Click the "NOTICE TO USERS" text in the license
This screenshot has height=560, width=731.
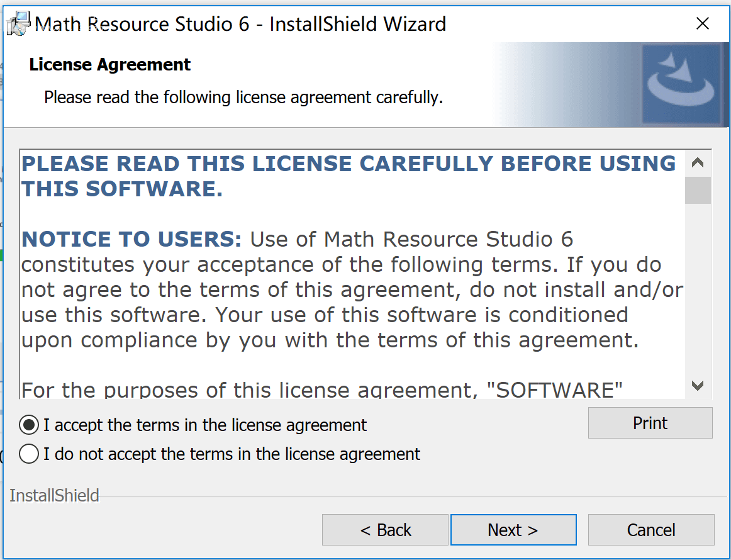(131, 239)
